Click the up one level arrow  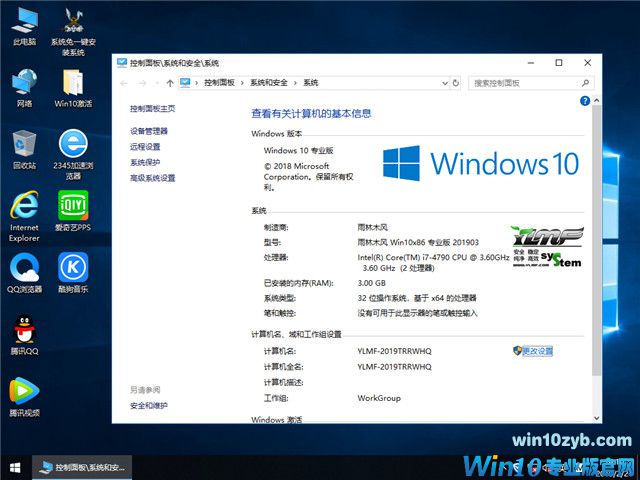pos(170,83)
